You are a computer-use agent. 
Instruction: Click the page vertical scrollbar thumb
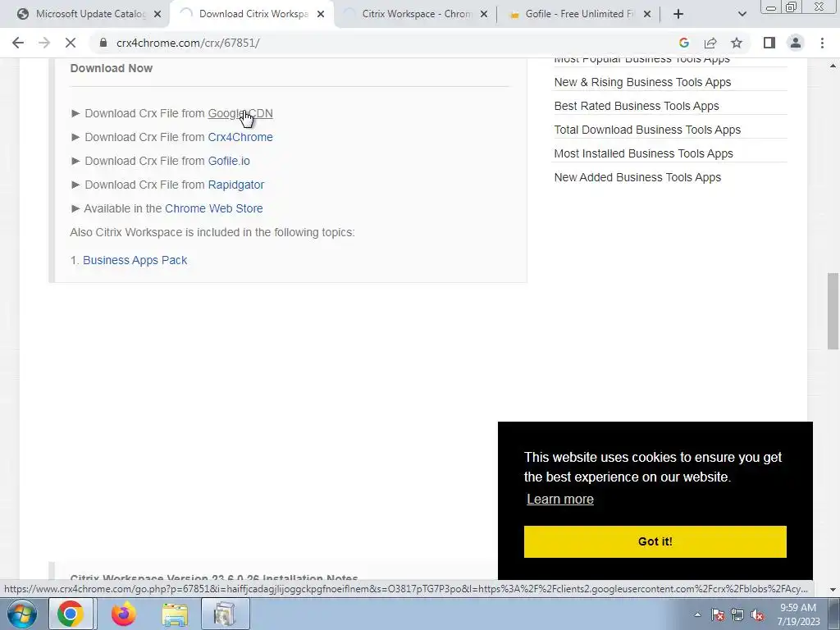click(833, 311)
